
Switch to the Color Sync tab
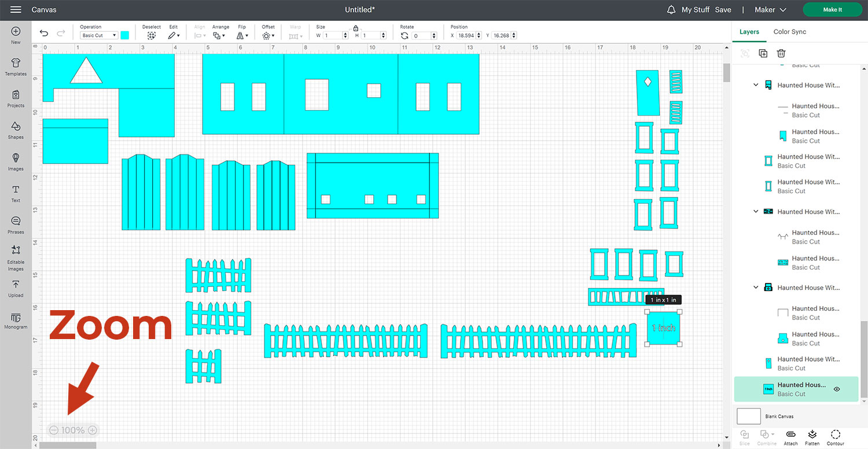pyautogui.click(x=789, y=32)
